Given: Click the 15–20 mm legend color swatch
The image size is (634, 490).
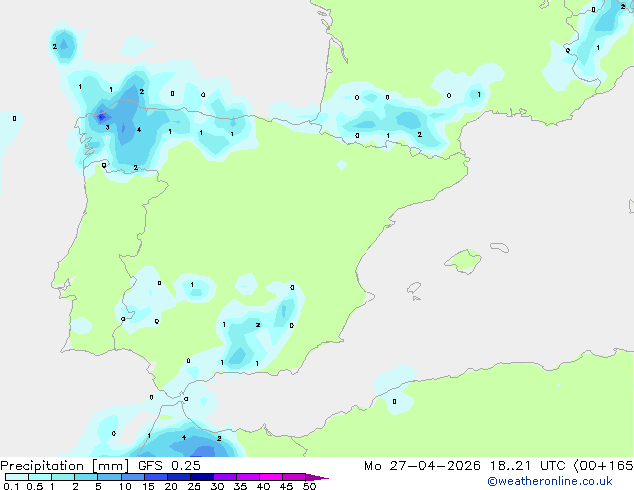Looking at the screenshot, I should [x=156, y=477].
